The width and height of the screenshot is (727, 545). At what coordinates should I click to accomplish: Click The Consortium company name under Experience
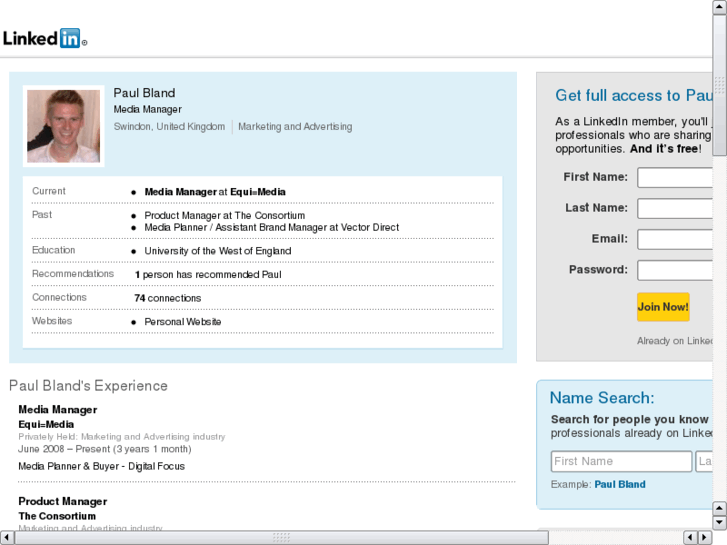57,516
